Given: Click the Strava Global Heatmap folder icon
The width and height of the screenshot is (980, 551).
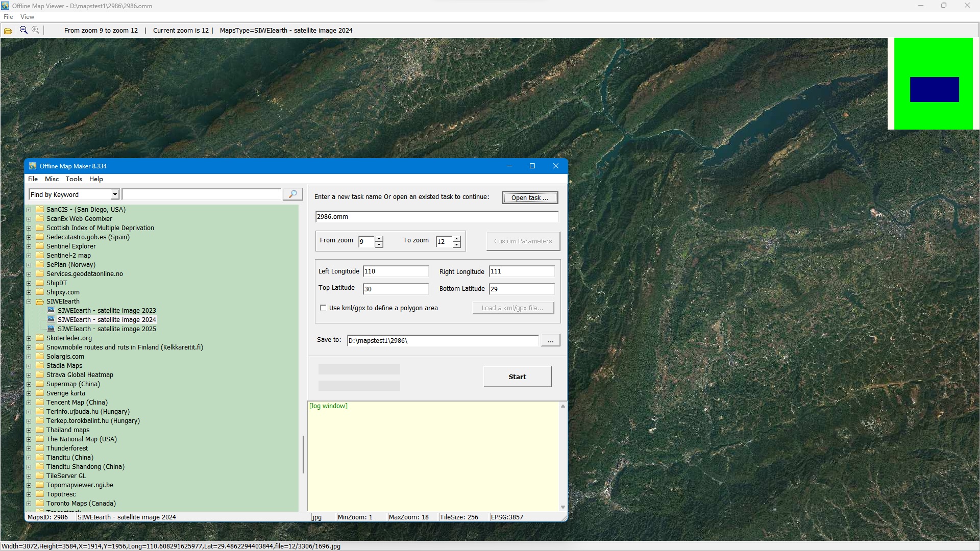Looking at the screenshot, I should pyautogui.click(x=40, y=375).
